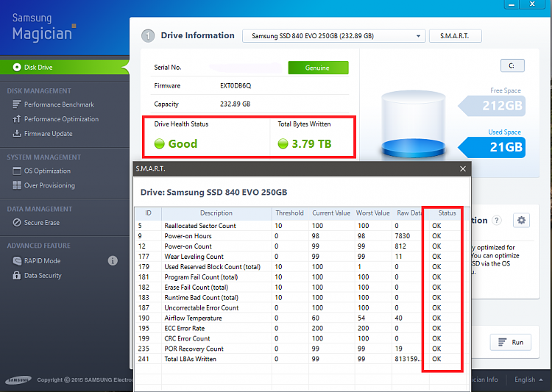
Task: Click the ID column header
Action: click(x=148, y=213)
